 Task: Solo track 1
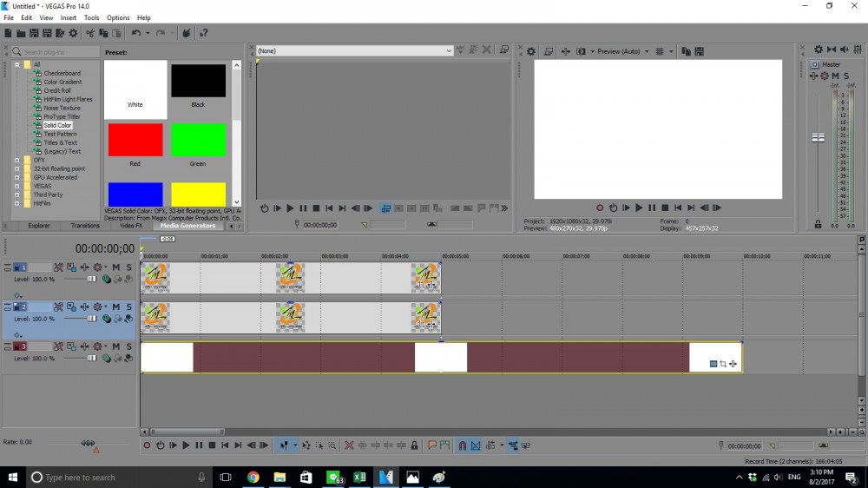coord(129,267)
